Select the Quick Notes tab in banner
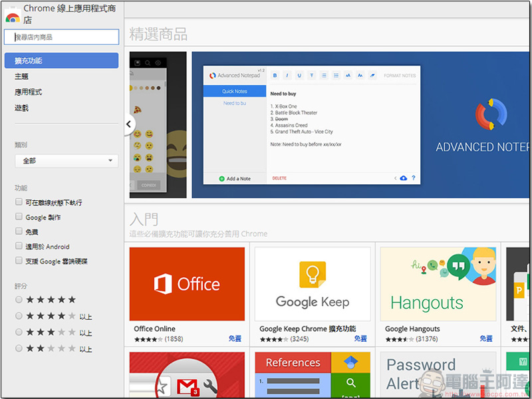Image resolution: width=532 pixels, height=399 pixels. (x=235, y=91)
